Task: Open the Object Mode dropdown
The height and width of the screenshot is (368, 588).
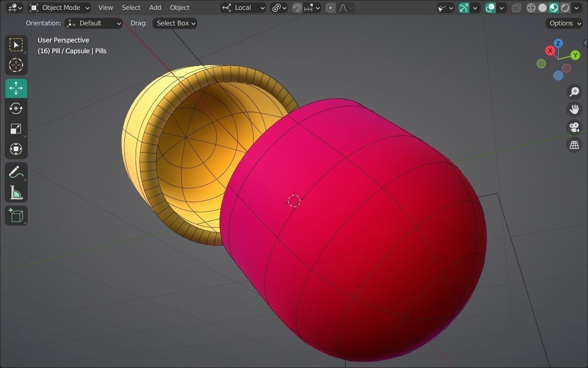Action: 59,8
